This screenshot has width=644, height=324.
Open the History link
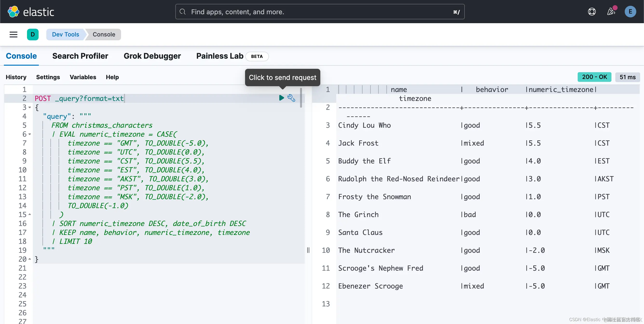click(16, 77)
